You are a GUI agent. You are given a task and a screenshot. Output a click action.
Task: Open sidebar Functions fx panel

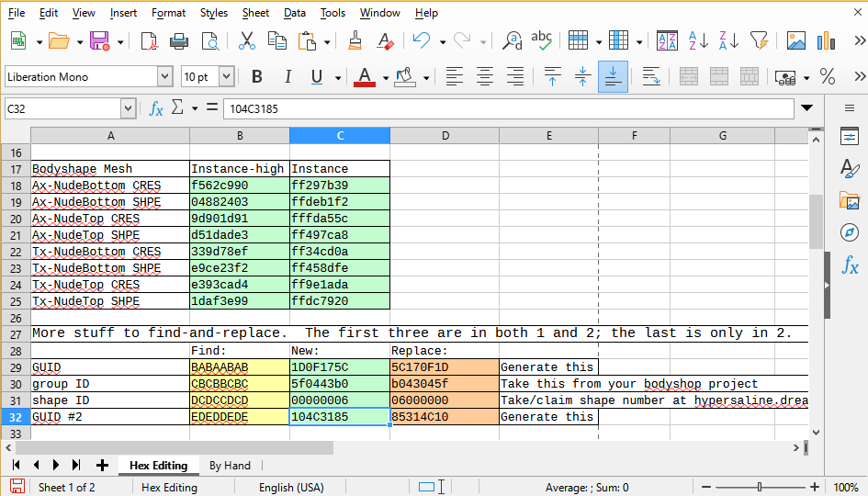point(850,265)
